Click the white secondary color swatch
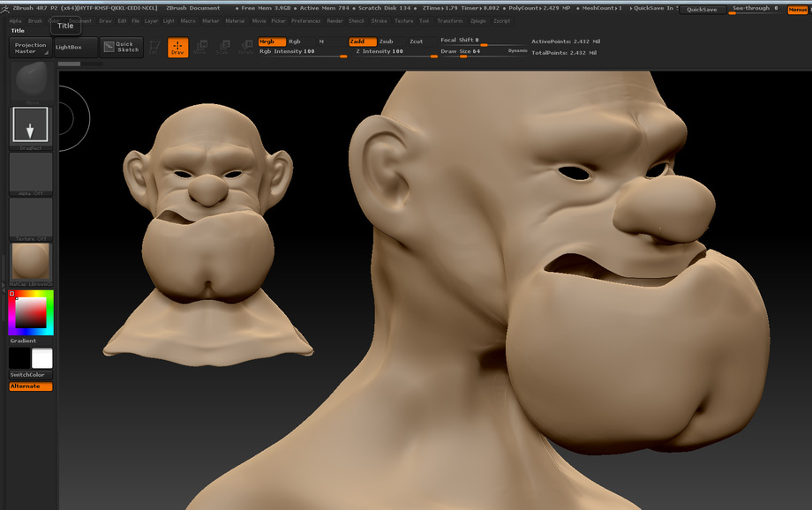Image resolution: width=812 pixels, height=510 pixels. [x=42, y=358]
